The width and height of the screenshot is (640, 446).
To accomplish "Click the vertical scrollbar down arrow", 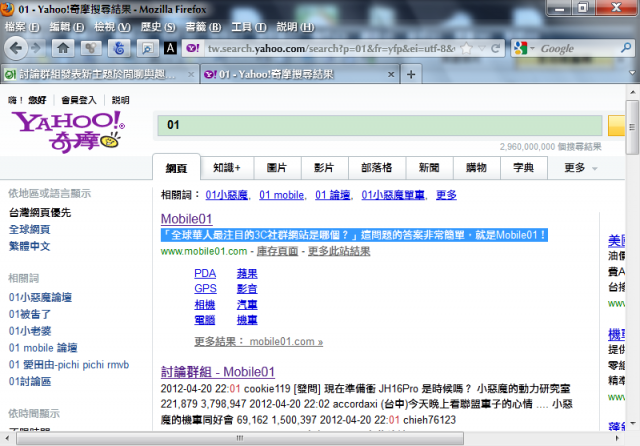I will coord(632,424).
